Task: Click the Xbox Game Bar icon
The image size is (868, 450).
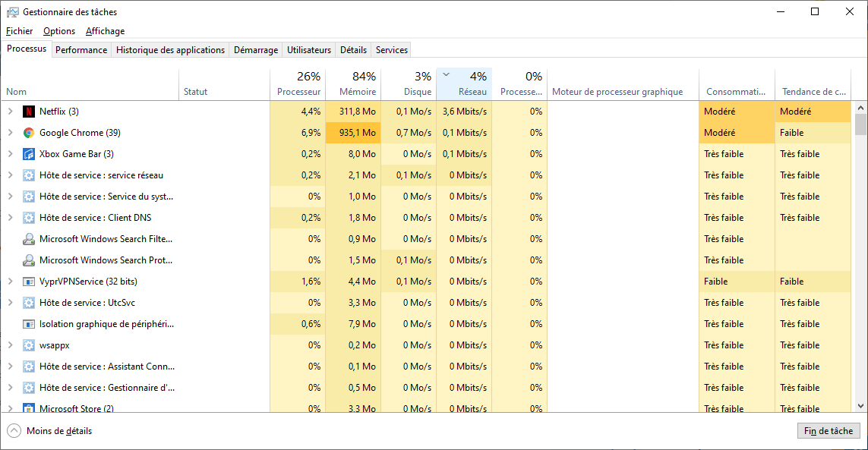Action: pos(29,154)
